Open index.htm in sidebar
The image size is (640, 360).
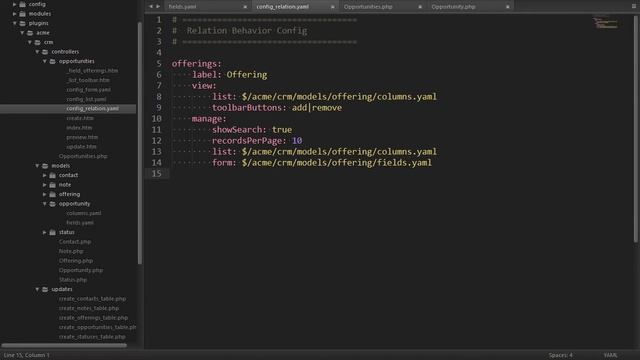pos(79,128)
